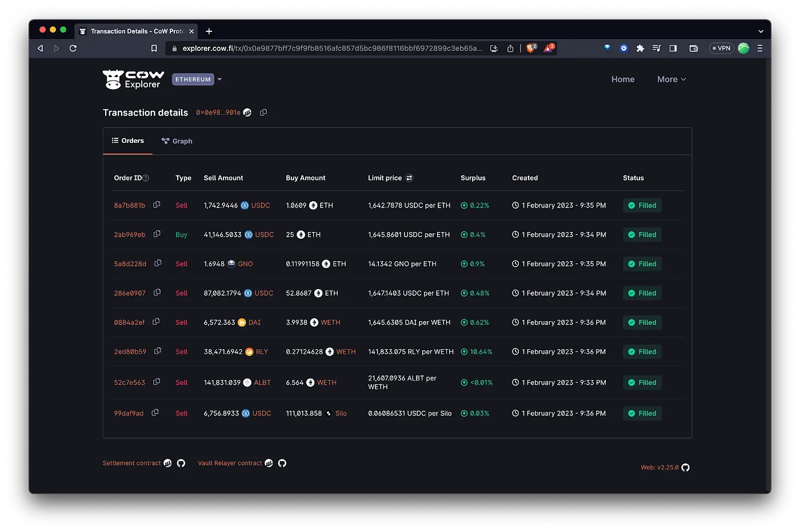View Vault Relayer contract on Etherscan
Viewport: 800px width, 532px height.
[269, 463]
